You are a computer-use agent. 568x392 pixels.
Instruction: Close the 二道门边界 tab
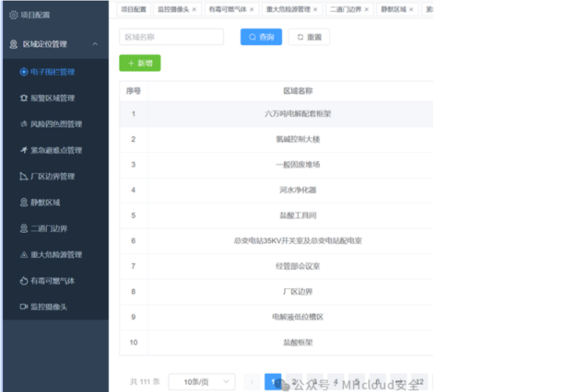(x=366, y=9)
